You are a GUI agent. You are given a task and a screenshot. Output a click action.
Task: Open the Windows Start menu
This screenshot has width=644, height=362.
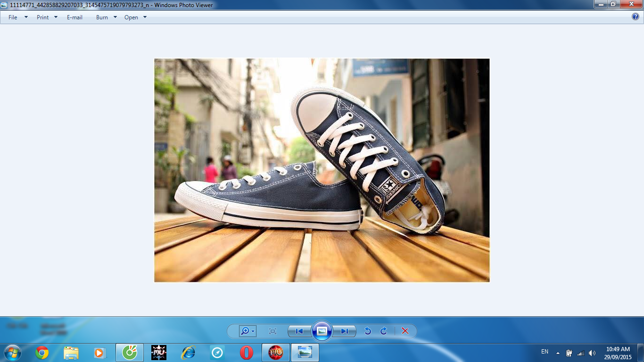(12, 353)
